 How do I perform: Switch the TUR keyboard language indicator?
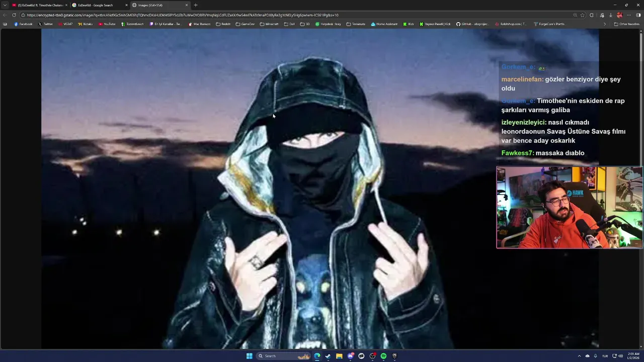click(x=605, y=356)
